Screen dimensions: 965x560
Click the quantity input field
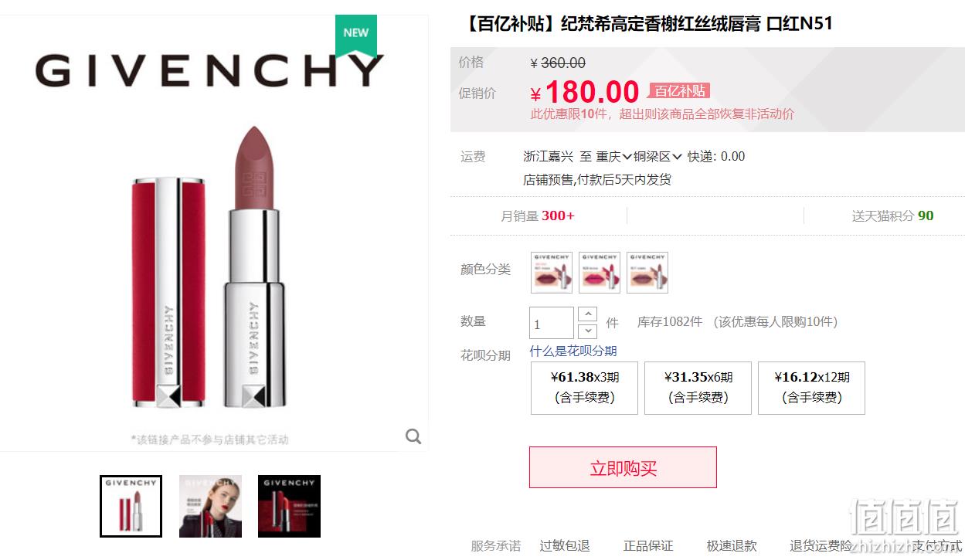[x=552, y=323]
